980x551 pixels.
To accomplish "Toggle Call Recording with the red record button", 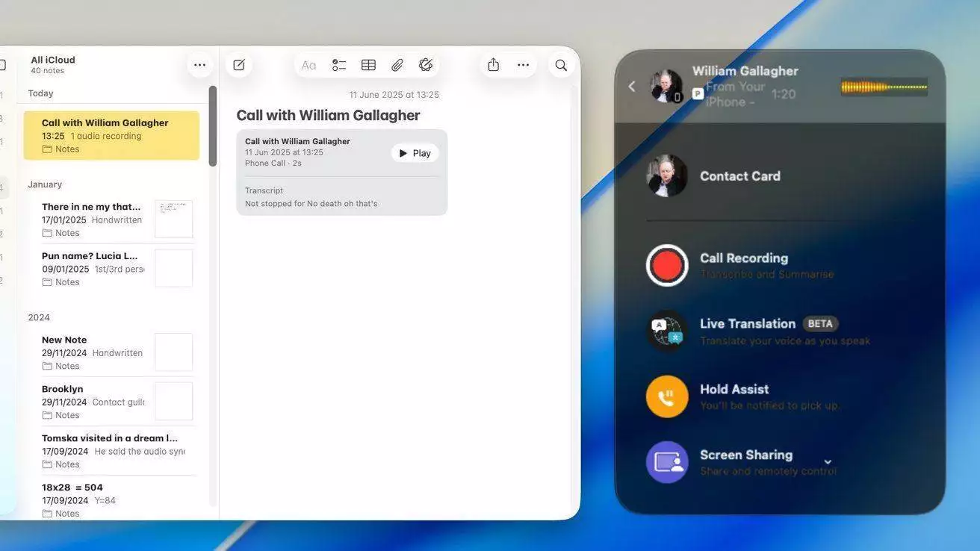I will coord(667,265).
